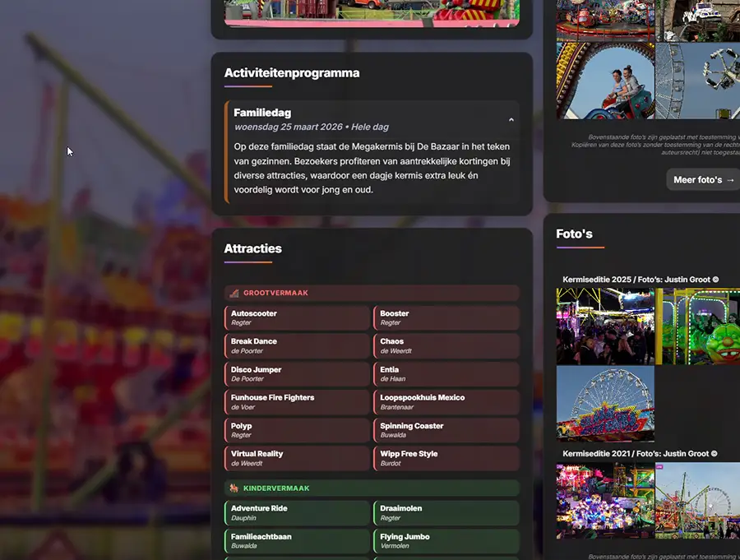Click the Familiedag activity title
Viewport: 740px width, 560px height.
pyautogui.click(x=262, y=113)
